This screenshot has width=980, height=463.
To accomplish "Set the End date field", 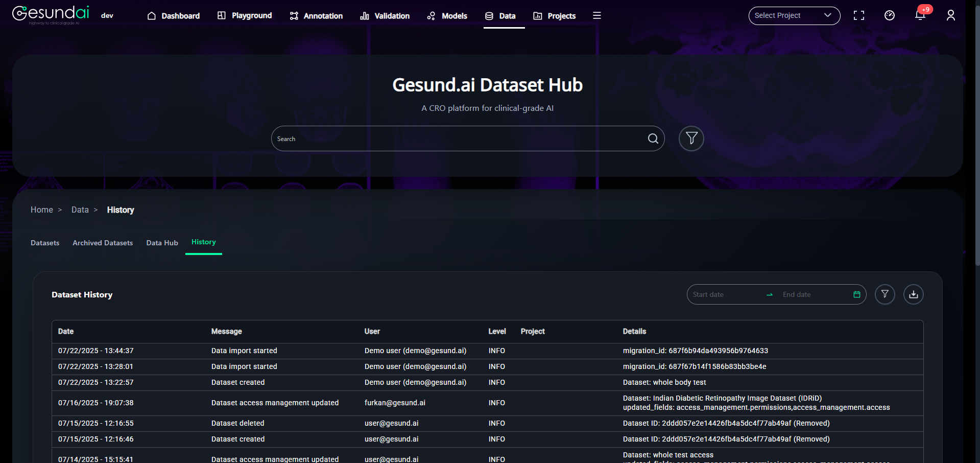I will [815, 294].
